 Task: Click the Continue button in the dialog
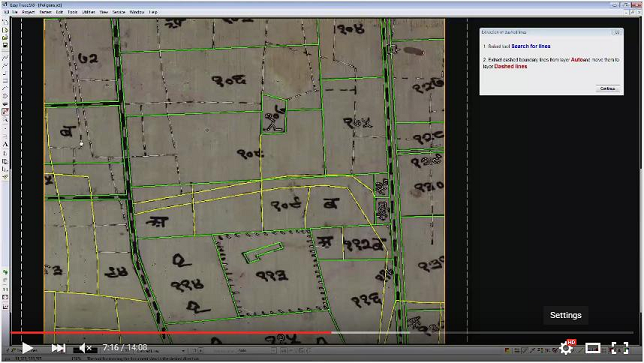point(607,89)
